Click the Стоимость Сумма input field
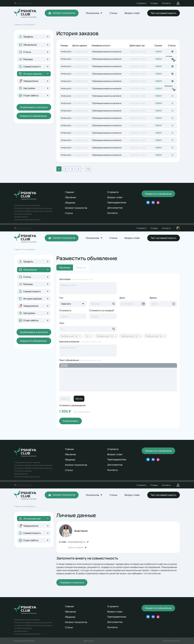 pos(73,317)
